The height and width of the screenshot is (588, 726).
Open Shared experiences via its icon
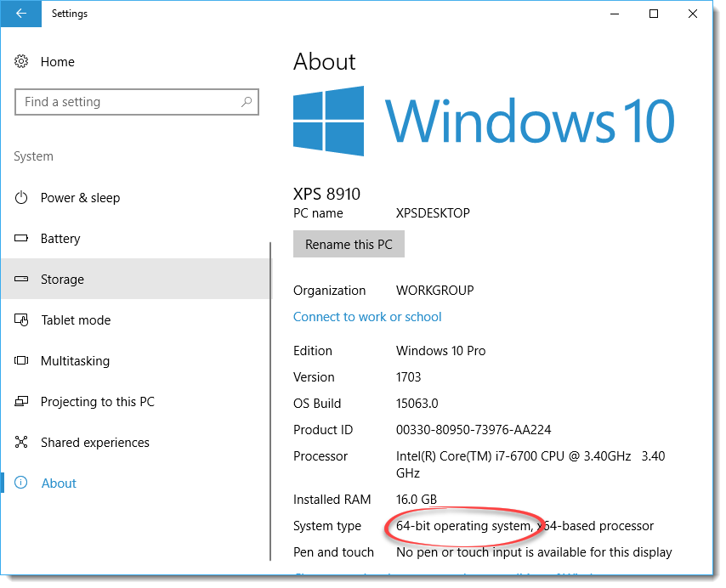click(22, 442)
